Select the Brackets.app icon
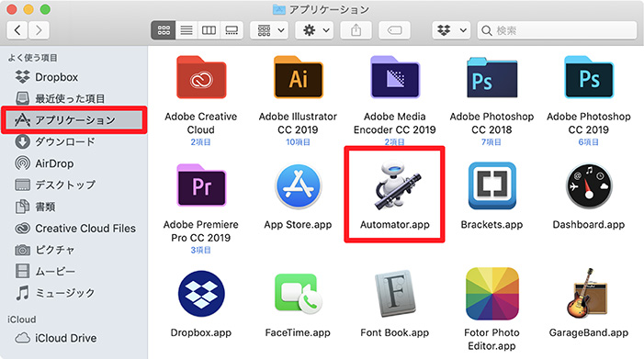The width and height of the screenshot is (644, 359). click(x=492, y=185)
